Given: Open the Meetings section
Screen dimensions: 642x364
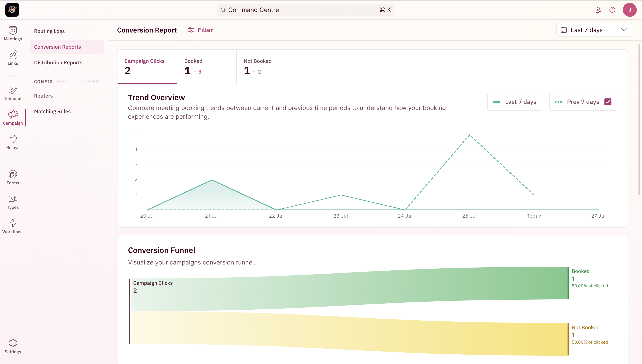Looking at the screenshot, I should [x=13, y=34].
